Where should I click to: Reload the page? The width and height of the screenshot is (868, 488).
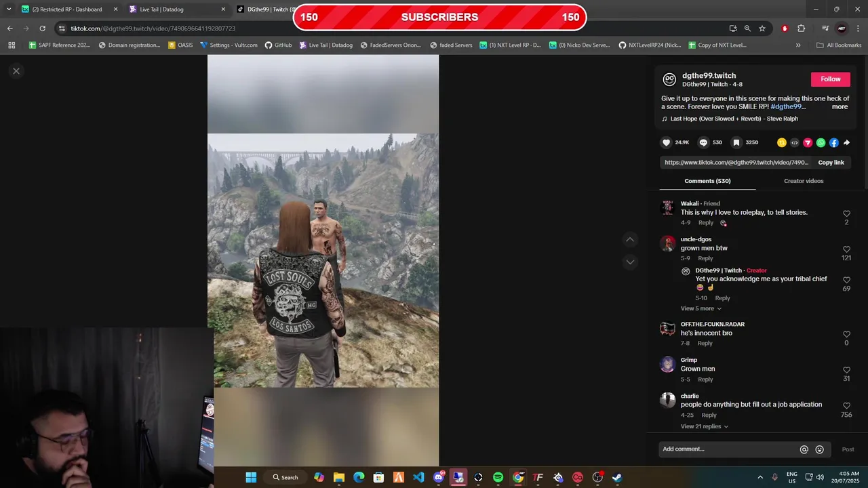(42, 28)
